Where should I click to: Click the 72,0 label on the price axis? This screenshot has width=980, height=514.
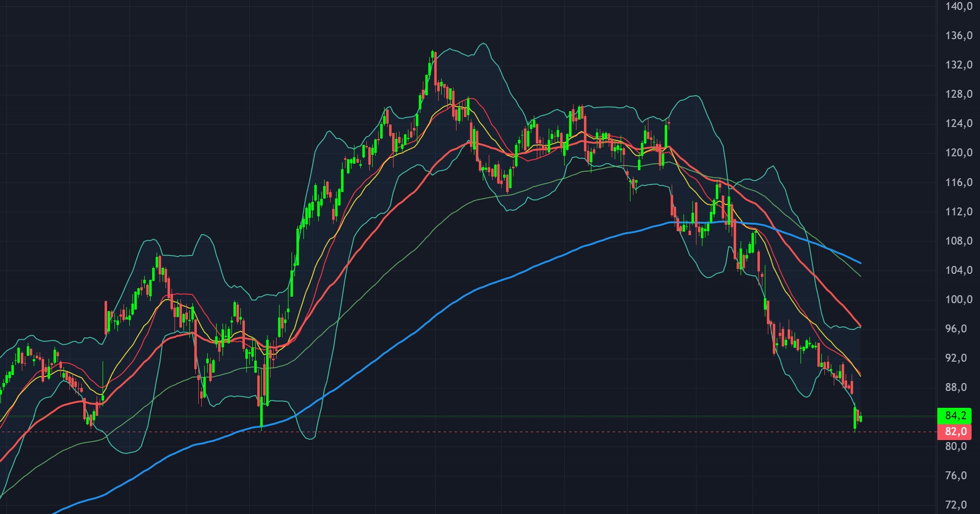pyautogui.click(x=958, y=505)
